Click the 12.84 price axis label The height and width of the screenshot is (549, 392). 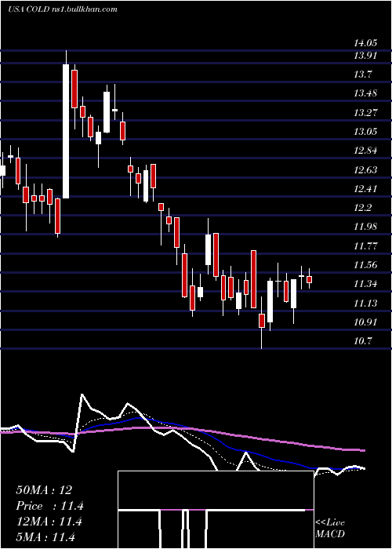365,151
